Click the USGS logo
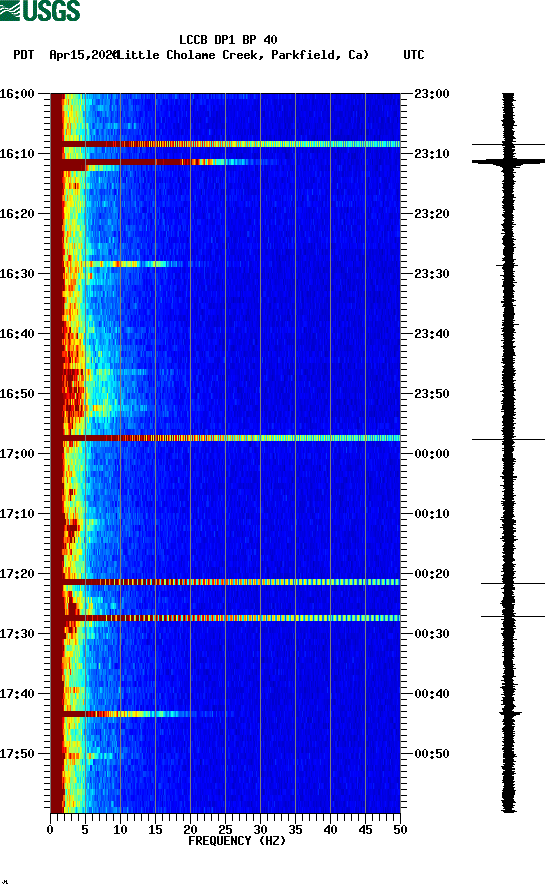Screen dimensions: 552x893 point(40,10)
